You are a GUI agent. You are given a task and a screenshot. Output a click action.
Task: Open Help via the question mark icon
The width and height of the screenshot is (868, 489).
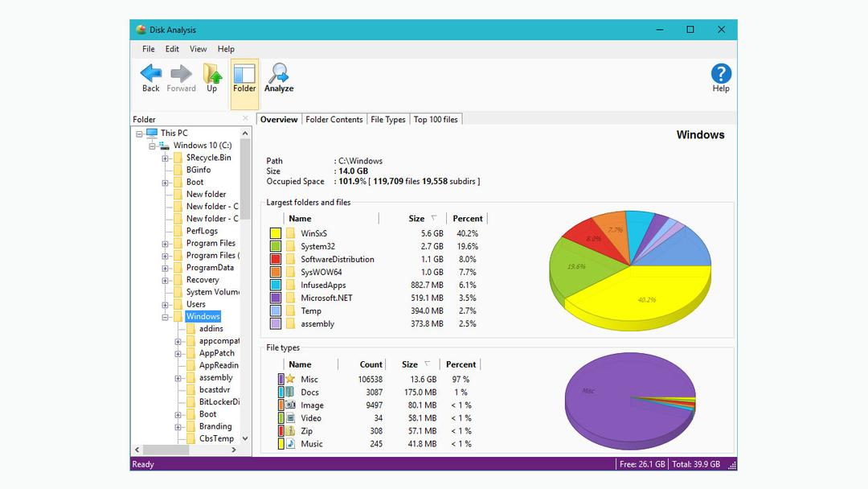point(721,74)
